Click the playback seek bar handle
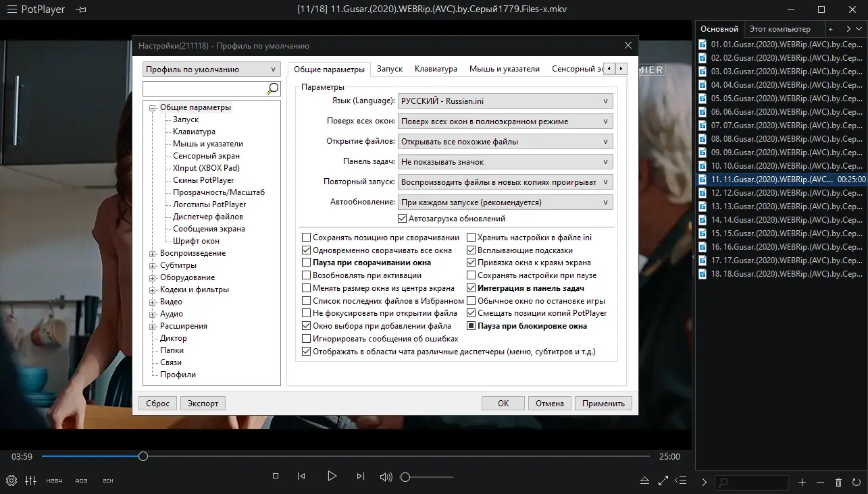The height and width of the screenshot is (494, 868). click(143, 457)
